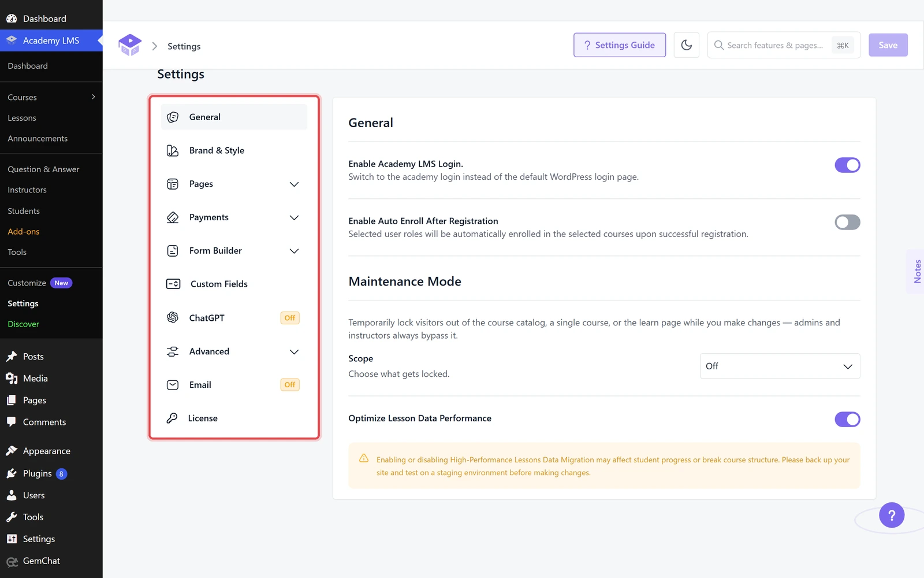Screen dimensions: 924x578
Task: Click the Custom Fields icon
Action: click(x=173, y=284)
